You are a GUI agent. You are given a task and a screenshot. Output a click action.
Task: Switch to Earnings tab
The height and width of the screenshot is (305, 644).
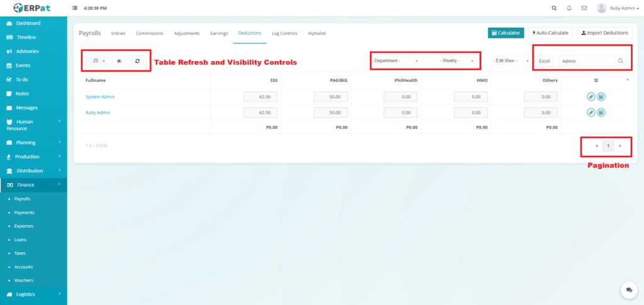click(x=219, y=33)
